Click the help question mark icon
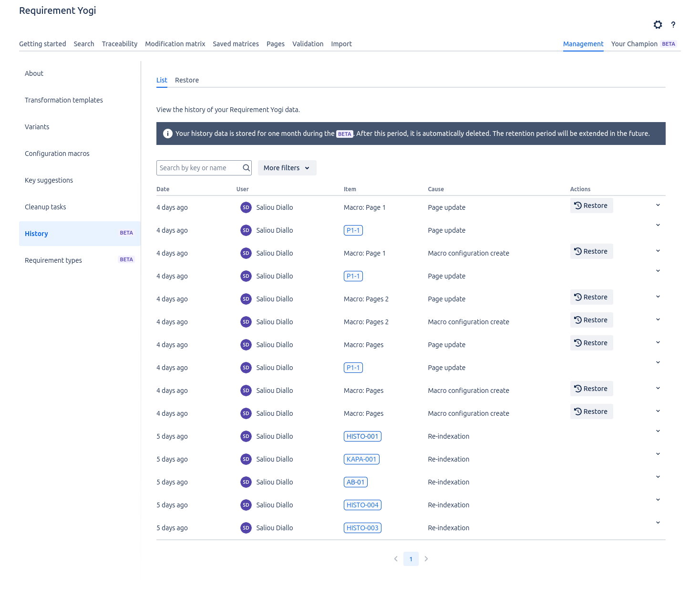This screenshot has width=700, height=597. (x=673, y=25)
